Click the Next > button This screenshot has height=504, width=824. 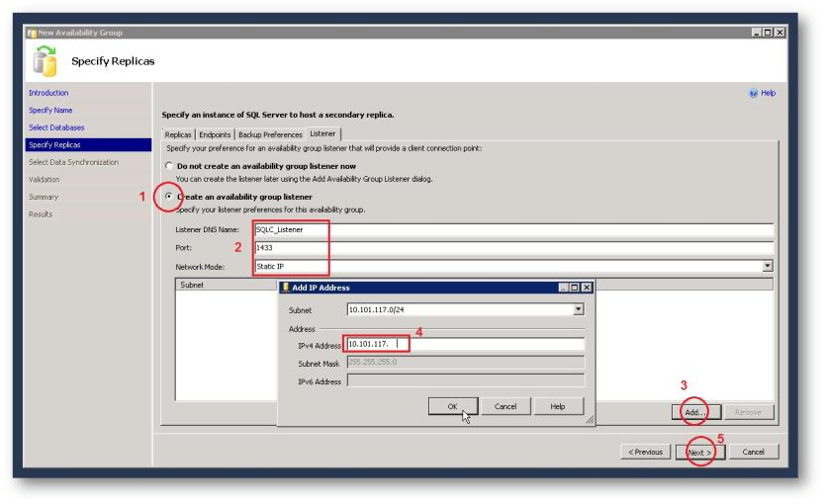click(700, 452)
